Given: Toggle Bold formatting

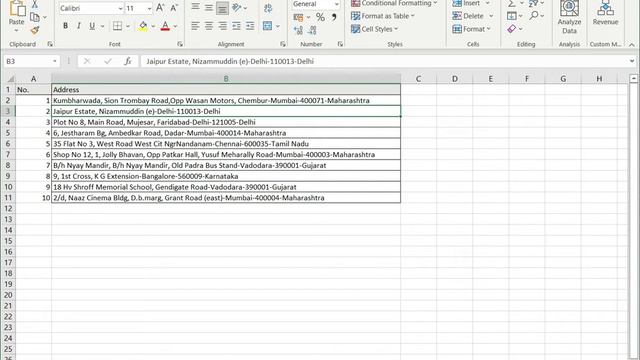Looking at the screenshot, I should [65, 26].
